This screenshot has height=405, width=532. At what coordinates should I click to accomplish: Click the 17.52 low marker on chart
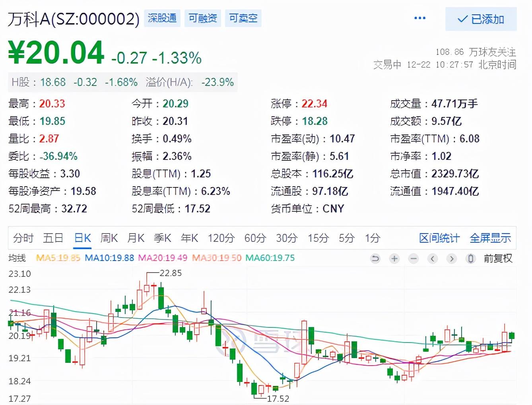point(278,399)
